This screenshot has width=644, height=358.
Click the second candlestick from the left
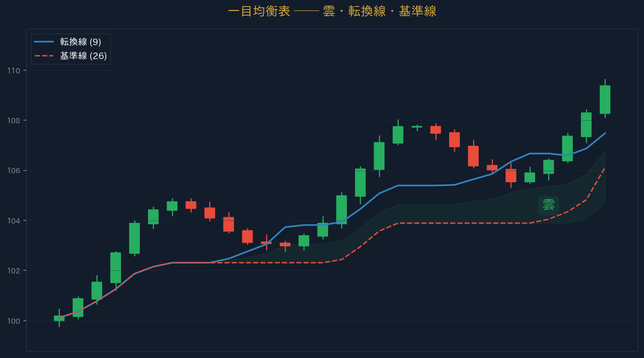(x=78, y=307)
